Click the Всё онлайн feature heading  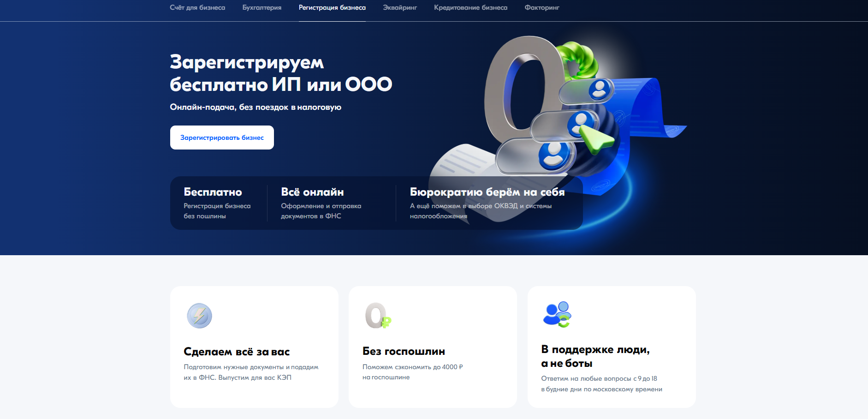pyautogui.click(x=312, y=192)
